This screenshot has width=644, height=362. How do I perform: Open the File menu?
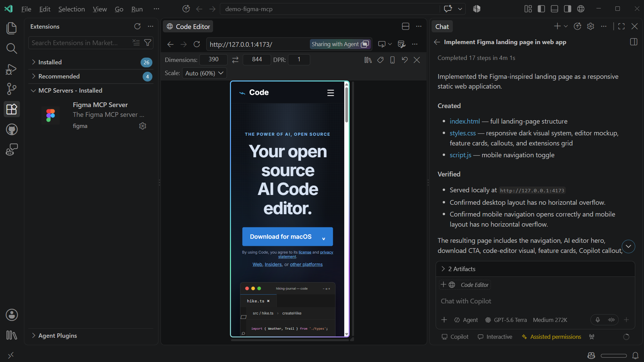click(x=26, y=9)
